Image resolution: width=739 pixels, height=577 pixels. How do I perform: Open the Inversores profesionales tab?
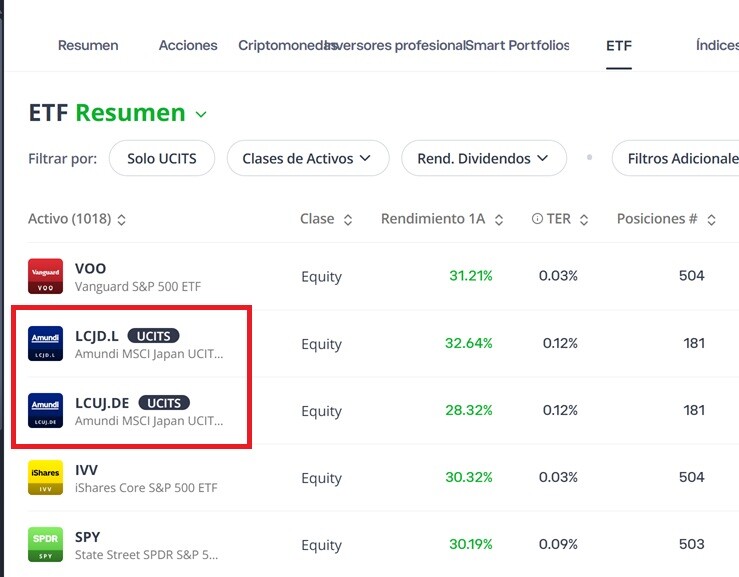396,45
